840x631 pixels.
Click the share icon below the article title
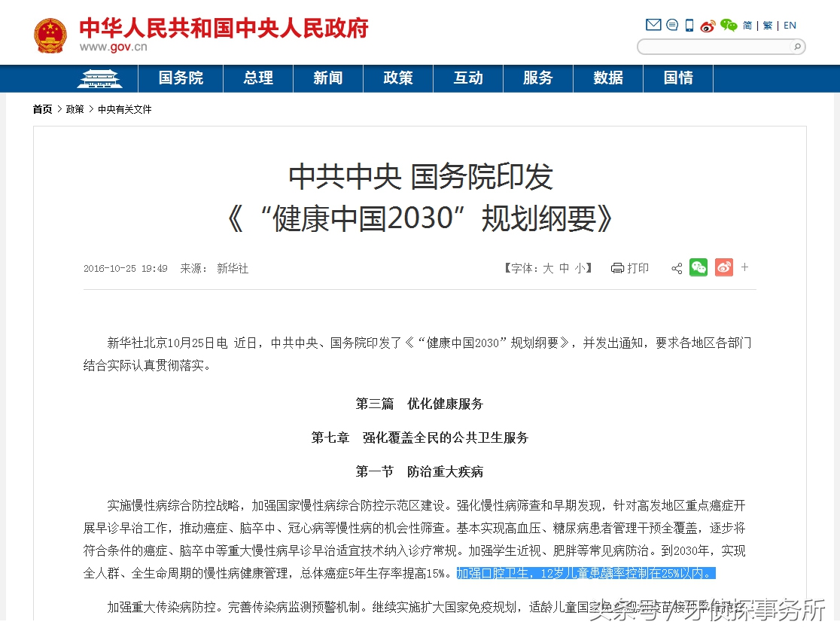pos(677,268)
